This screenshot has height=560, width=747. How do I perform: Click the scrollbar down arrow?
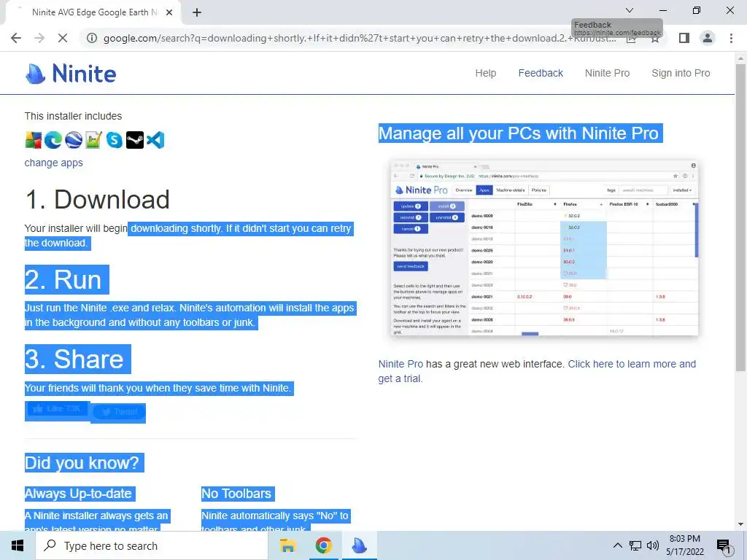point(741,525)
